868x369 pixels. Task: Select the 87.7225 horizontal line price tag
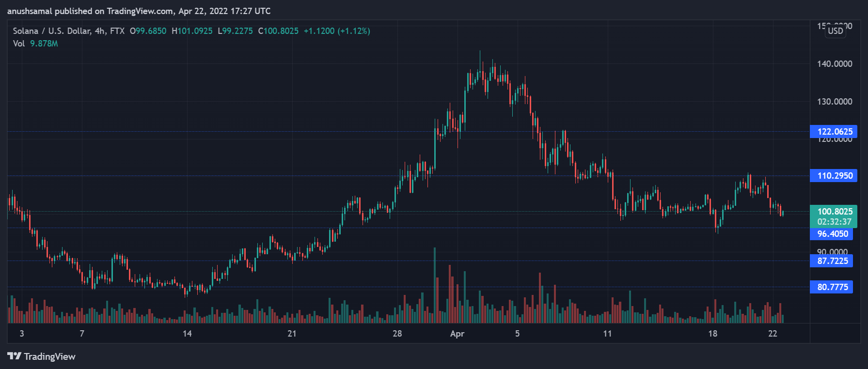pos(832,261)
